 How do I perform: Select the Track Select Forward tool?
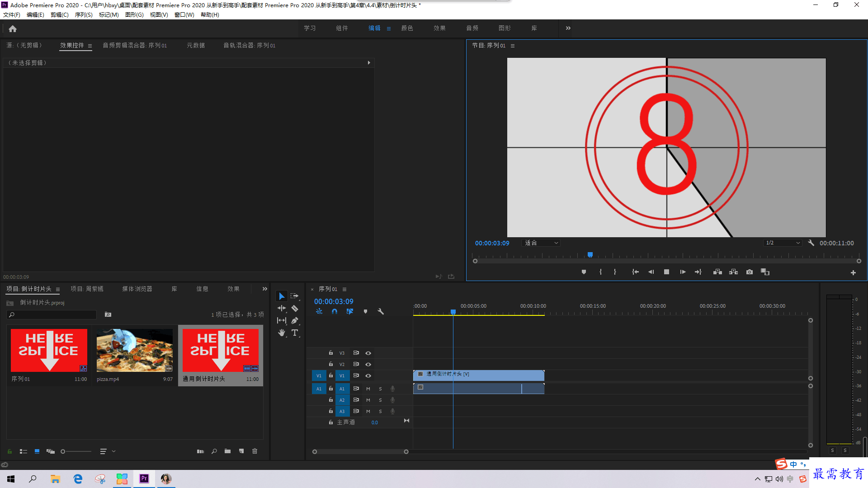(x=295, y=296)
